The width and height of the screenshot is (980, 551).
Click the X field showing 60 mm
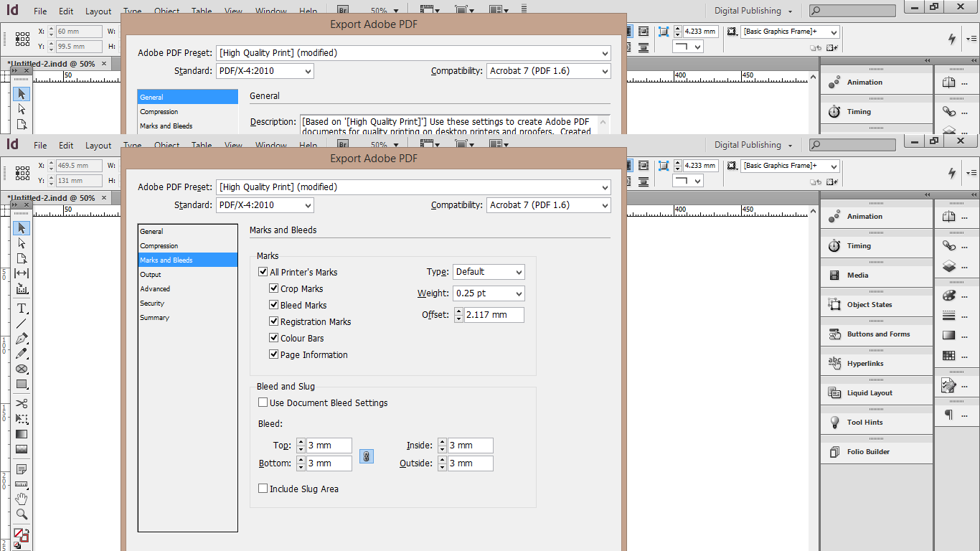[79, 32]
